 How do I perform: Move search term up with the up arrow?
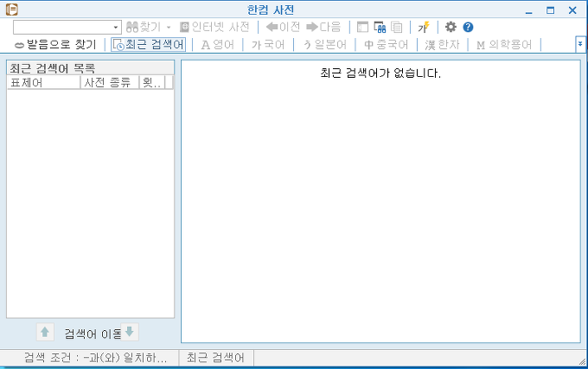[x=45, y=332]
